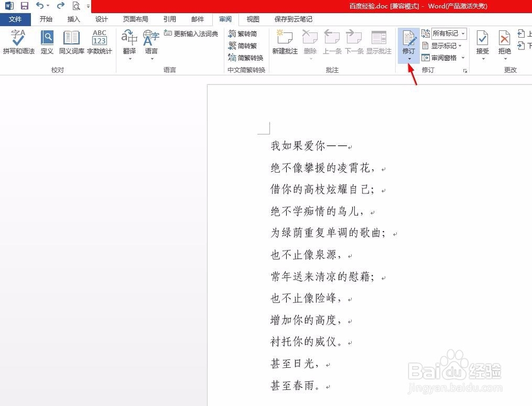The height and width of the screenshot is (406, 532).
Task: Click the 定义 lookup button
Action: tap(47, 42)
